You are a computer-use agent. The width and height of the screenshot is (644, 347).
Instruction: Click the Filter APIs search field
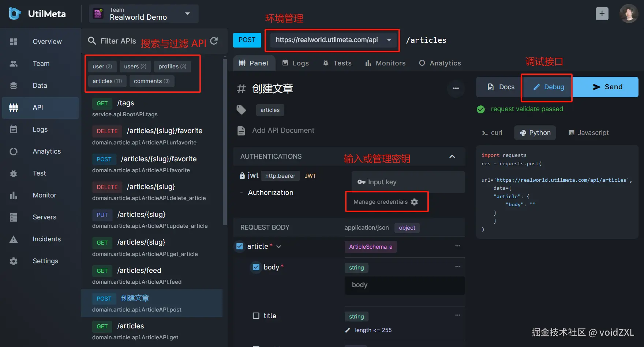(118, 41)
